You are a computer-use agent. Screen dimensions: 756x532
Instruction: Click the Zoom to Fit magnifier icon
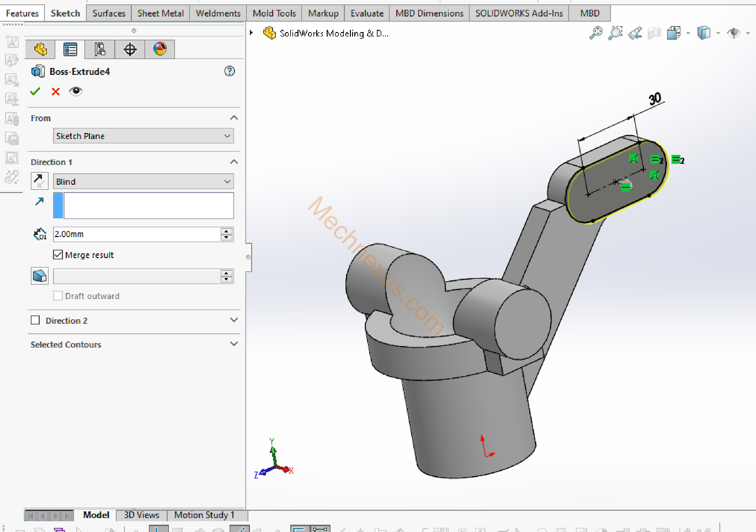point(596,33)
